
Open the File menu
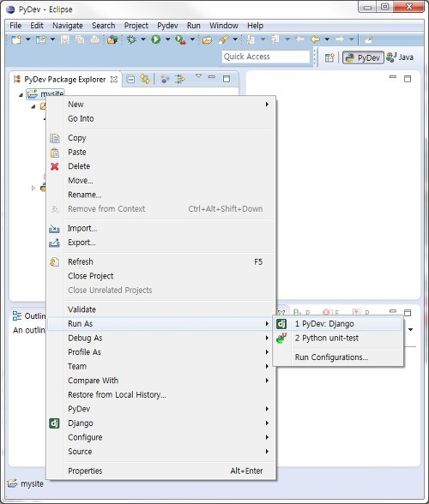tap(15, 26)
